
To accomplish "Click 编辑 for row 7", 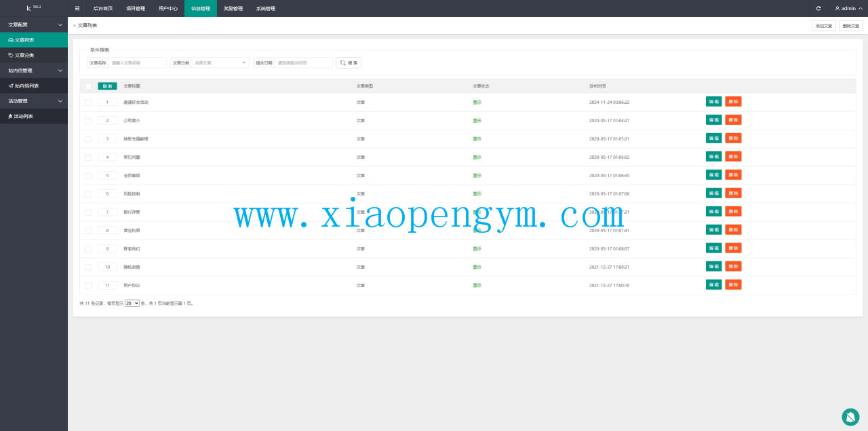I will pyautogui.click(x=713, y=212).
